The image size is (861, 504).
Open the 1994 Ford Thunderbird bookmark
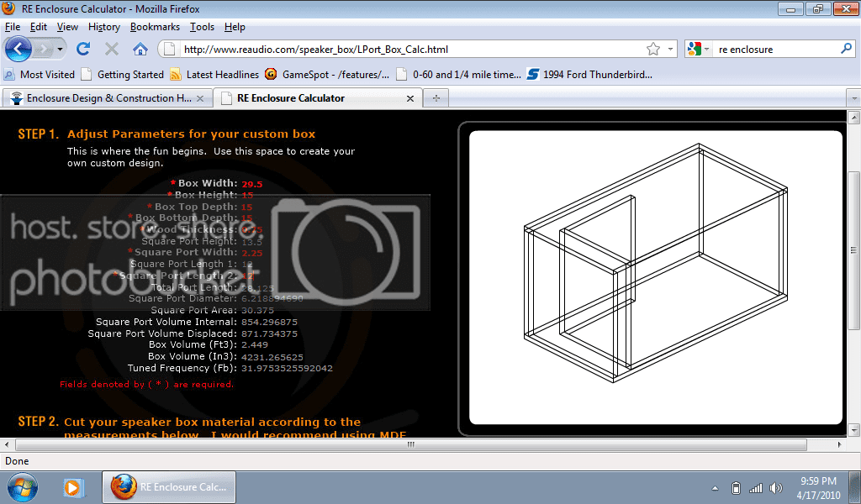pos(589,75)
